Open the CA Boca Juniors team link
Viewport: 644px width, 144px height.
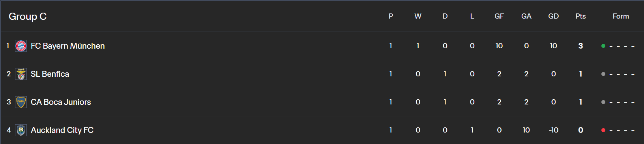click(x=61, y=102)
